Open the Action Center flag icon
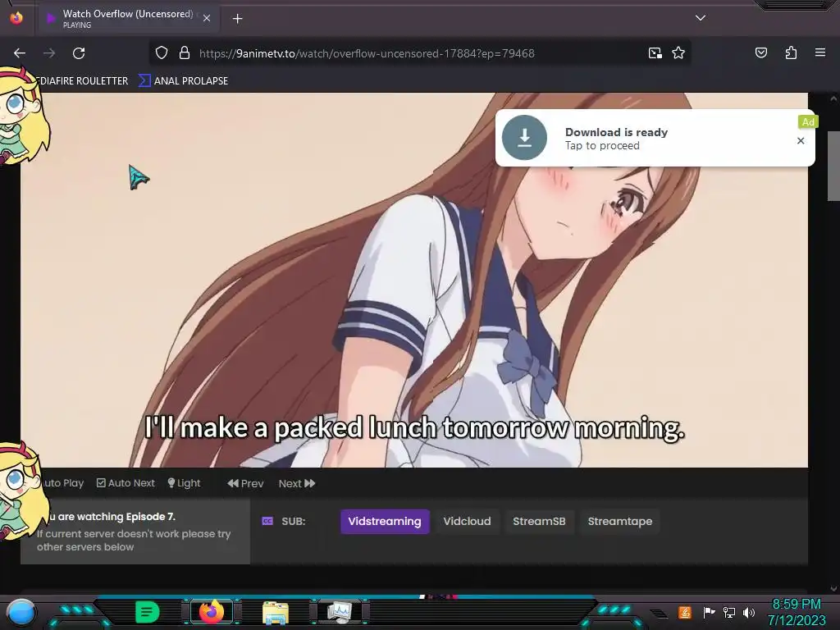840x630 pixels. pyautogui.click(x=709, y=612)
